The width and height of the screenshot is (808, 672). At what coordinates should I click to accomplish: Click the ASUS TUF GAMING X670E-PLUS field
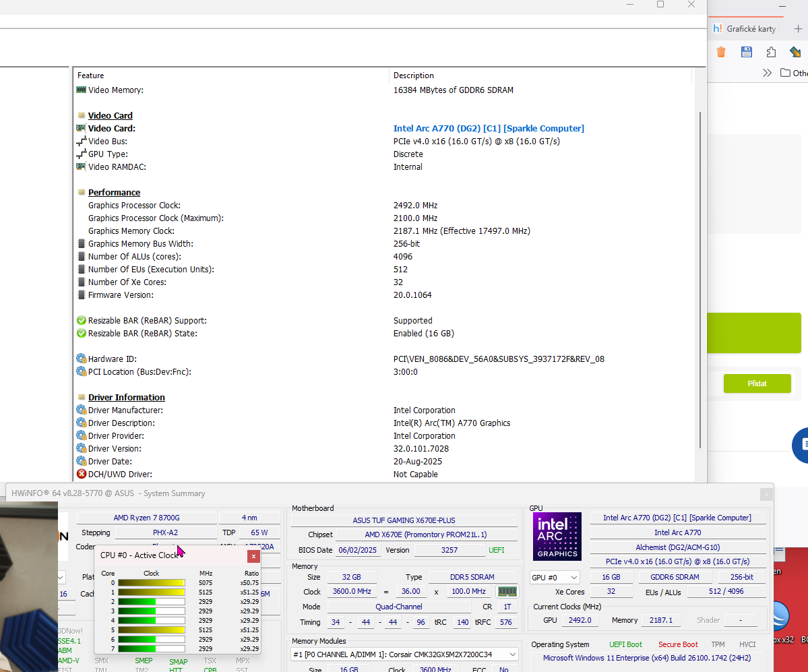(404, 520)
